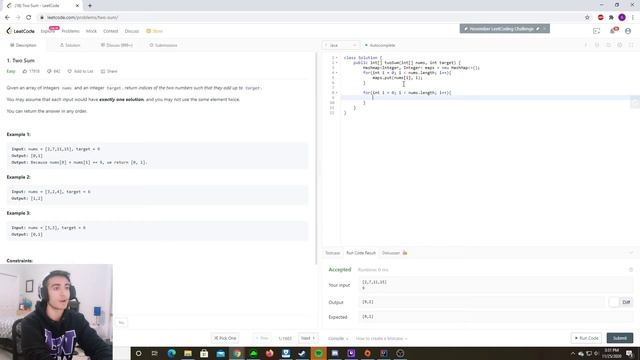Bookmark this page with star icon

pos(587,17)
